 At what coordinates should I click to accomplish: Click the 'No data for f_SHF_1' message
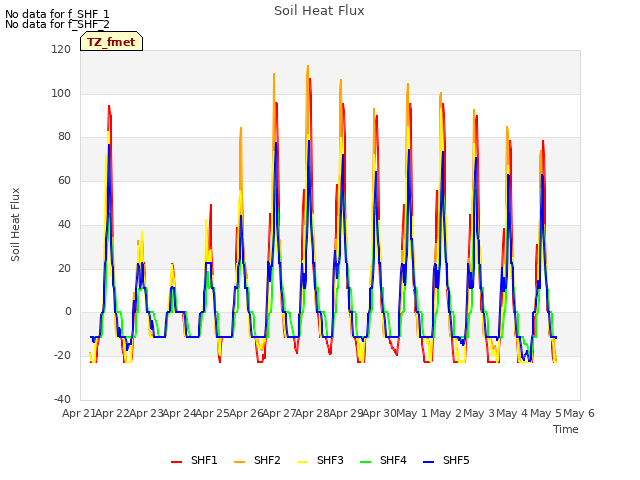click(x=57, y=14)
